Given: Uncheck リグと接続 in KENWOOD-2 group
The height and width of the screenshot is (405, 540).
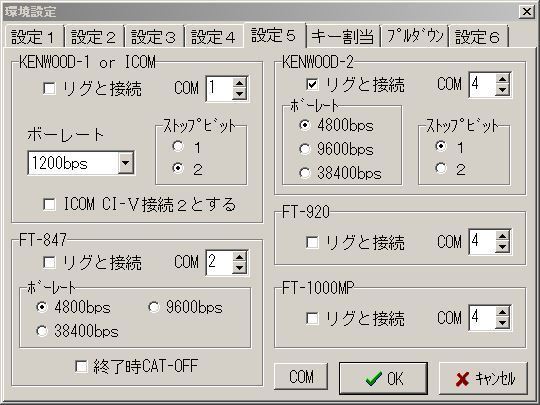Looking at the screenshot, I should click(x=312, y=84).
